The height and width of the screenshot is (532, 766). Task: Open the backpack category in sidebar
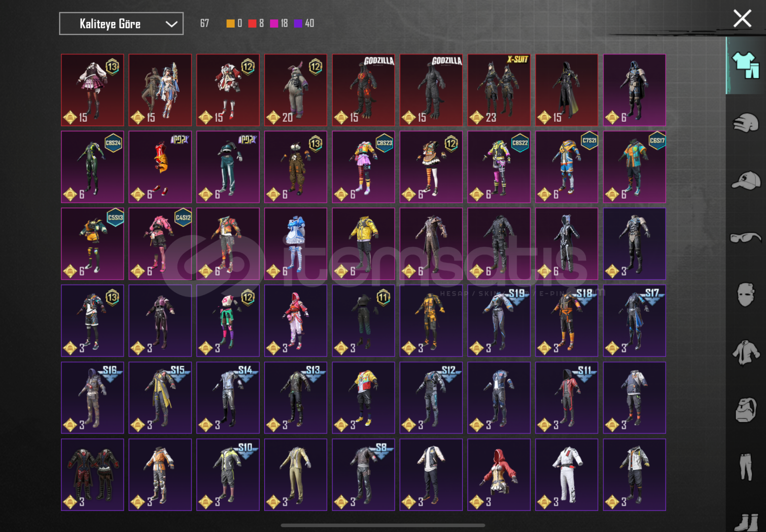pyautogui.click(x=746, y=410)
